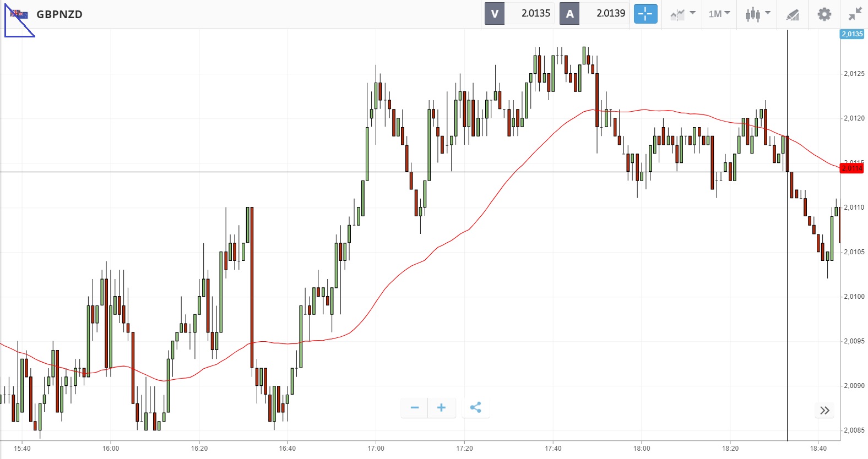
Task: Toggle the crosshair cursor mode
Action: [645, 14]
